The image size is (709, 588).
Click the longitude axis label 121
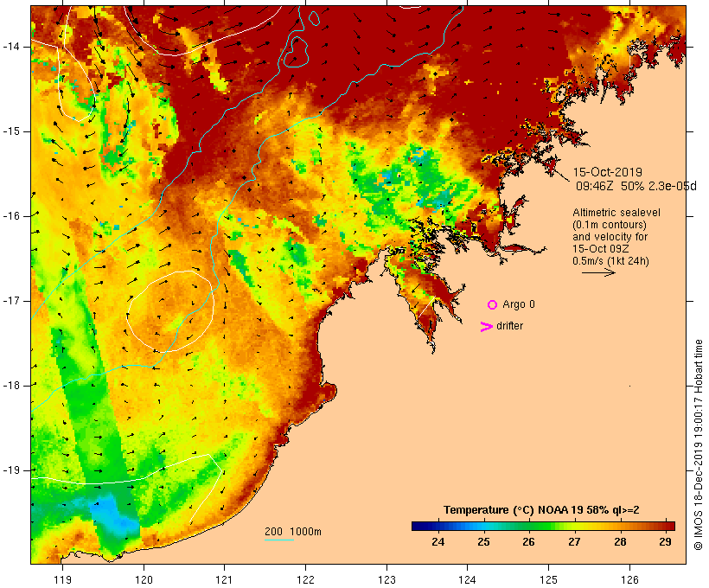224,579
